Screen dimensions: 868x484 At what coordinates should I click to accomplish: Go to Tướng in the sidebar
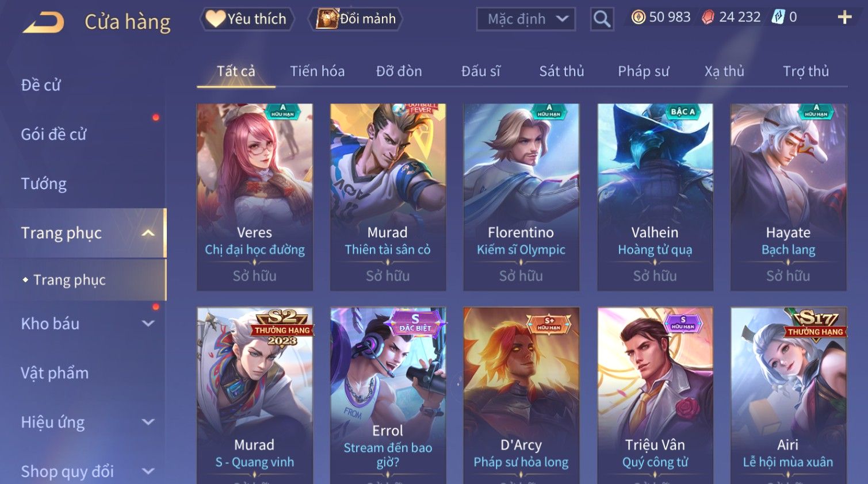[44, 184]
